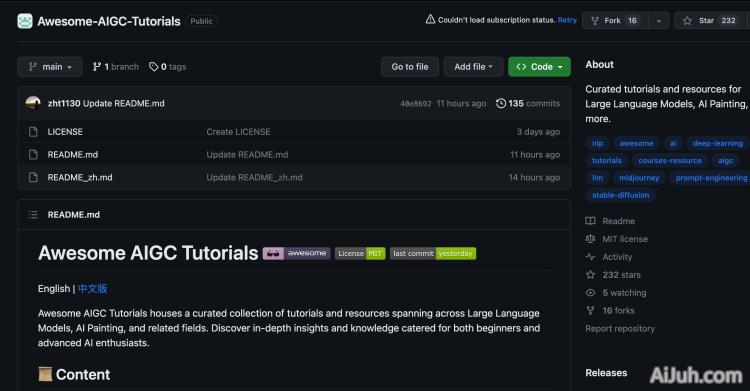Select the nlp topic tag
The image size is (750, 391).
coord(597,143)
